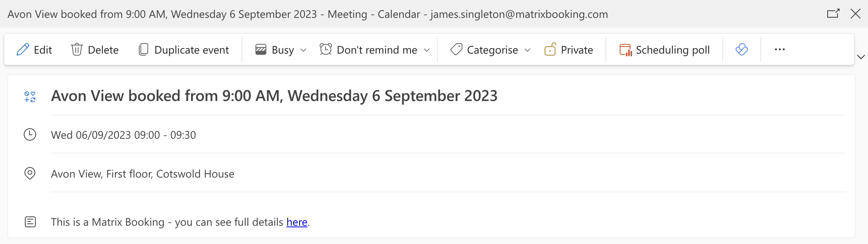868x244 pixels.
Task: Expand the Categorise dropdown arrow
Action: coord(527,50)
